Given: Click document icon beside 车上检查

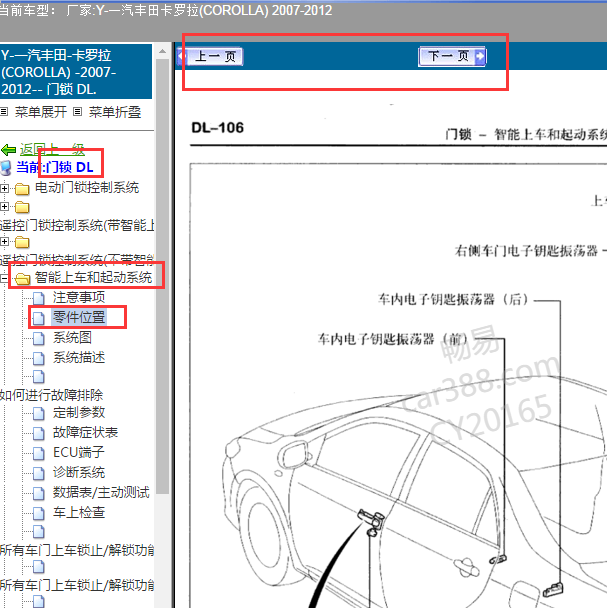Looking at the screenshot, I should [38, 513].
